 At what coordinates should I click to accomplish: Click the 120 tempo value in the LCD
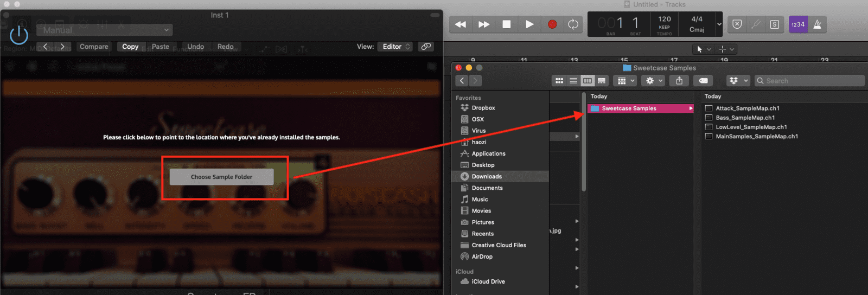pyautogui.click(x=665, y=20)
